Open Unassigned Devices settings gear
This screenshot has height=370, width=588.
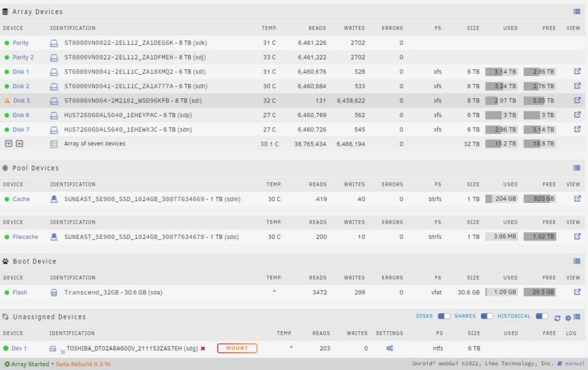(568, 318)
